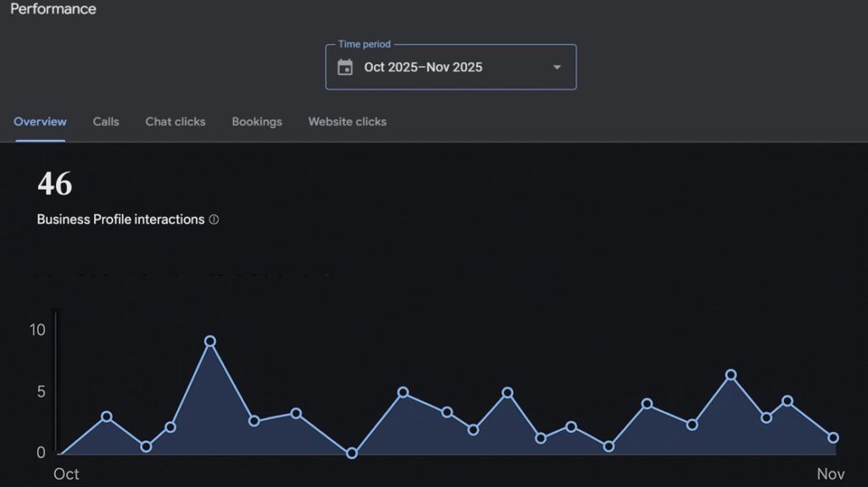Click the 10 value on vertical axis
This screenshot has width=868, height=487.
pos(37,329)
